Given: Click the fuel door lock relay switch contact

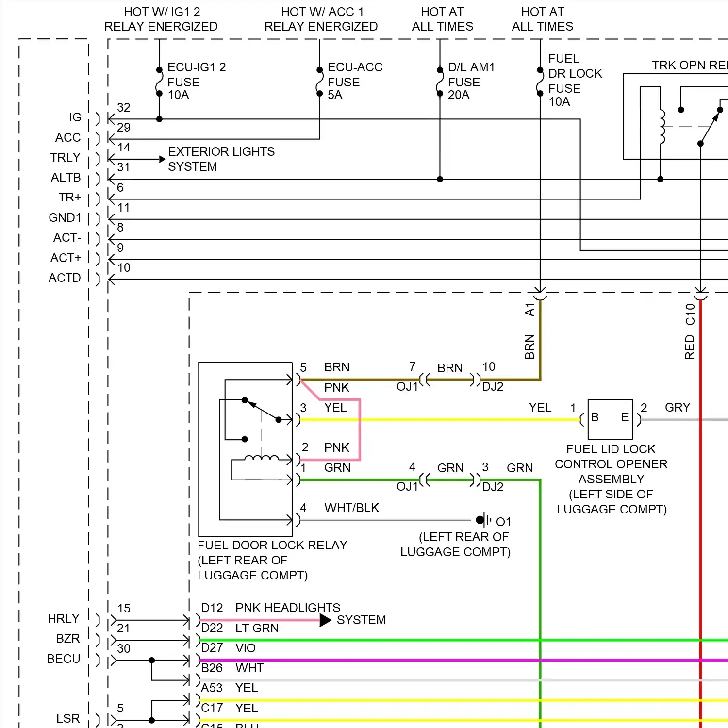Looking at the screenshot, I should 262,410.
